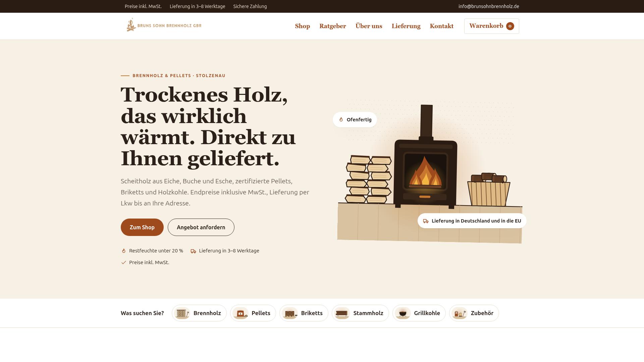
Task: Click the truck icon beside Lieferung in 3–8 Werktage
Action: point(193,251)
